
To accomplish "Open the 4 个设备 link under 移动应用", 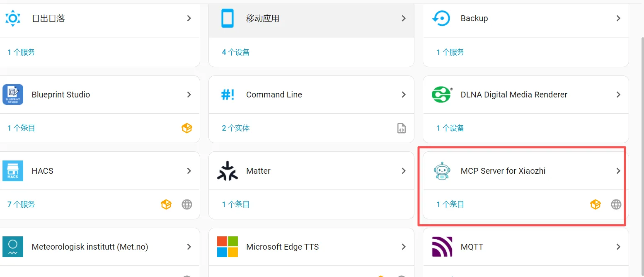I will pos(236,52).
